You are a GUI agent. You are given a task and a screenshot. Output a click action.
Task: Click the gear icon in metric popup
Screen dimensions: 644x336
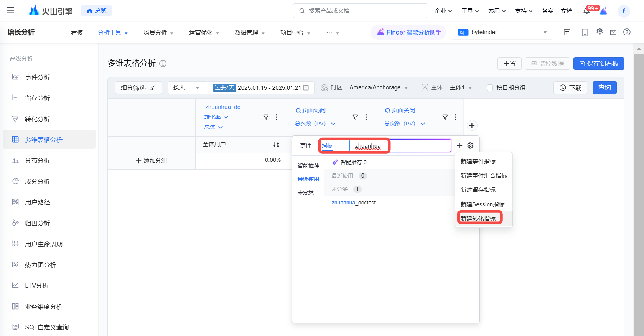click(x=471, y=145)
